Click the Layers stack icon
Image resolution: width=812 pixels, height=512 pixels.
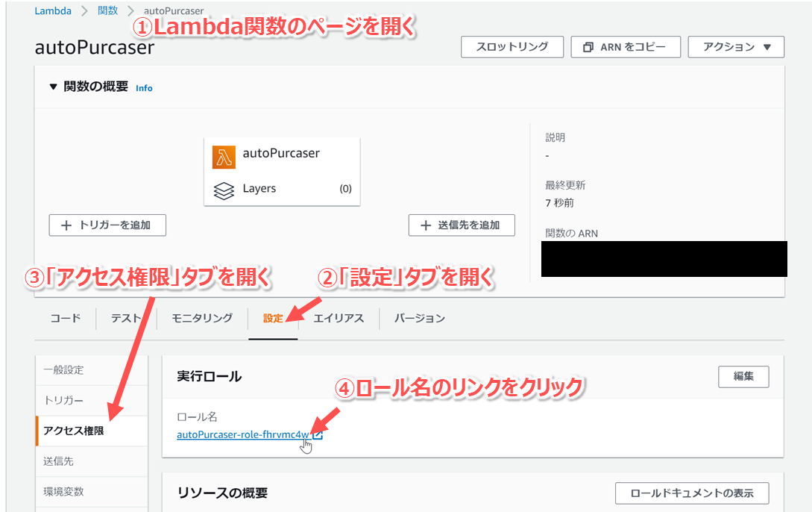[224, 190]
